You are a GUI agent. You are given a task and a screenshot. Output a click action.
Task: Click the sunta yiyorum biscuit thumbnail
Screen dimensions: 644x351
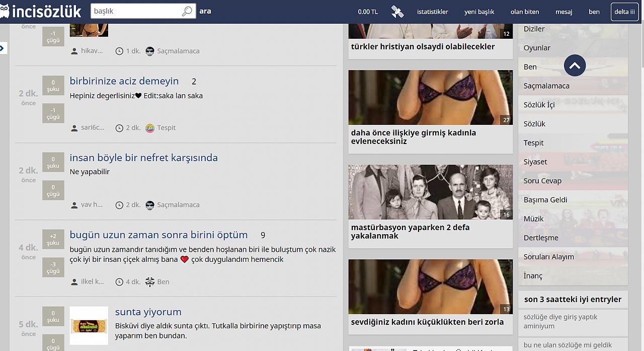click(x=89, y=325)
